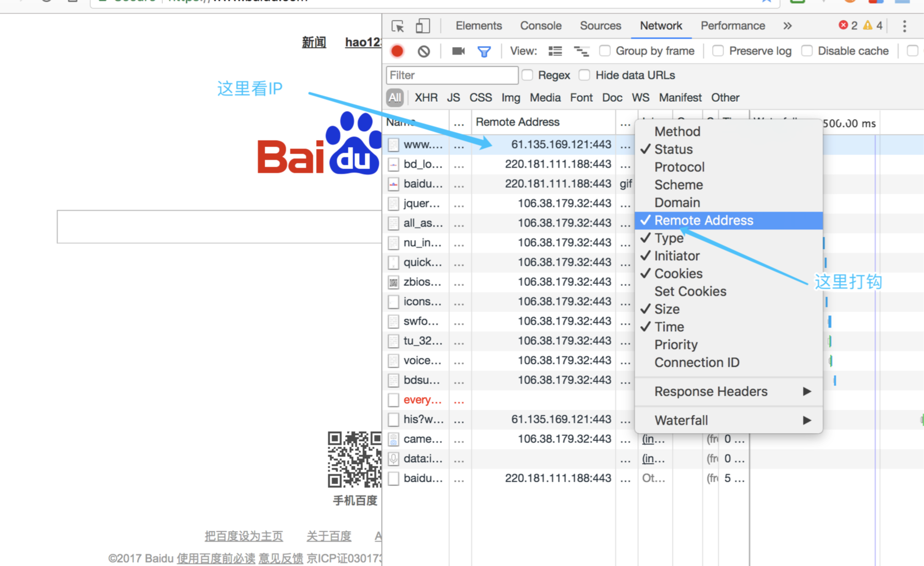The image size is (924, 566).
Task: Open the Performance tab
Action: click(732, 26)
